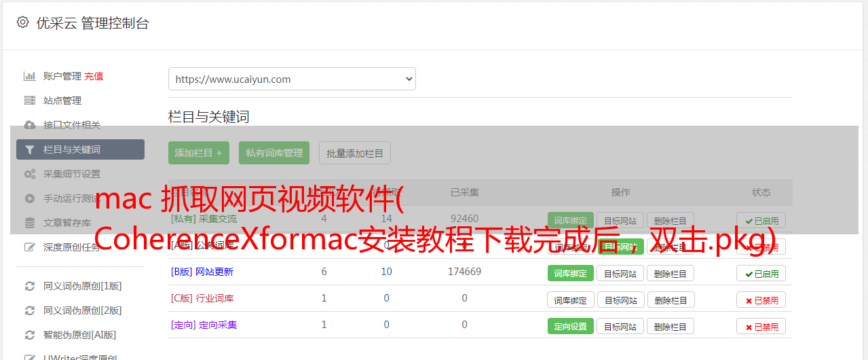
Task: Click the refresh icon for 同义词伪原创[1版]
Action: point(30,286)
